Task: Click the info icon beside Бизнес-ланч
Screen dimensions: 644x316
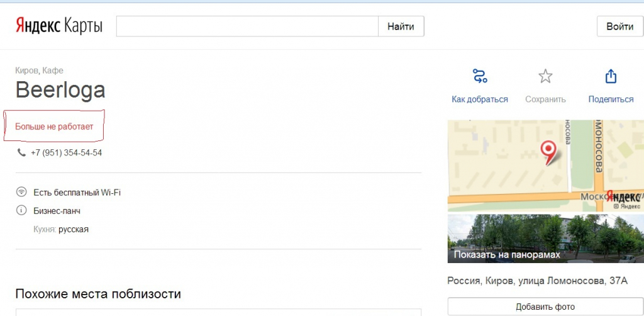Action: coord(21,211)
